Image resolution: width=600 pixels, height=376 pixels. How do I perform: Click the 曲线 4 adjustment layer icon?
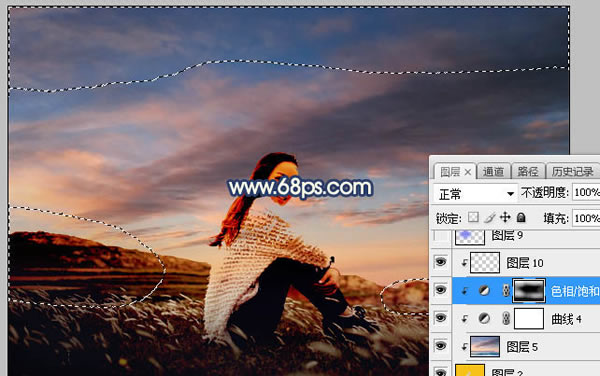pos(484,319)
